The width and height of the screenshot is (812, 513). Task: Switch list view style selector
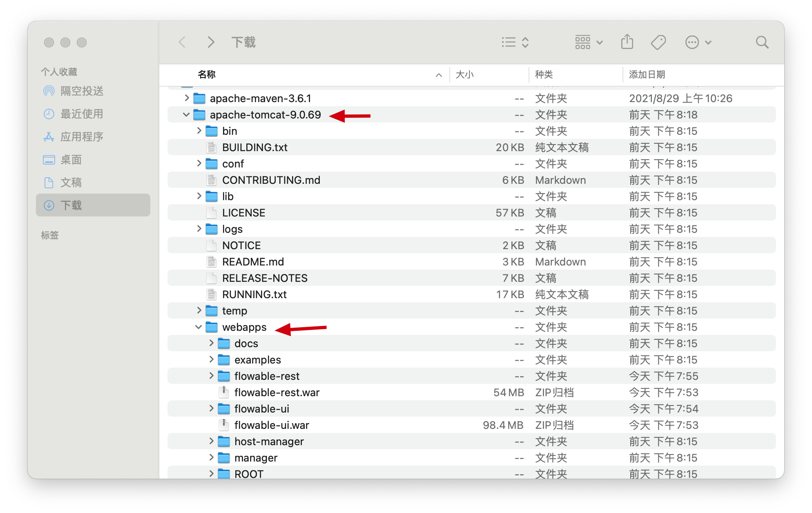tap(515, 42)
